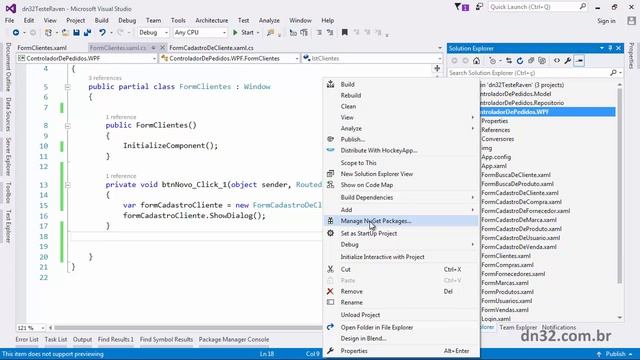The image size is (640, 360).
Task: Select Set as StartUp Project
Action: tap(401, 233)
